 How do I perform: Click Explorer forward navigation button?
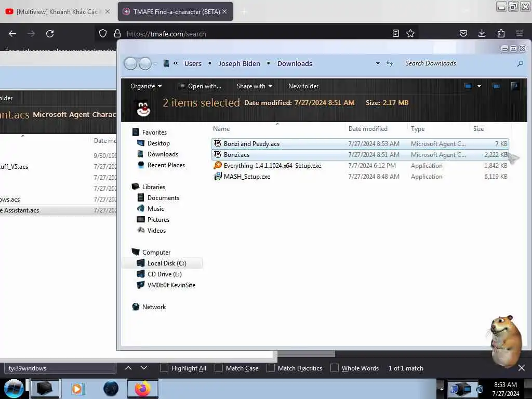tap(145, 63)
